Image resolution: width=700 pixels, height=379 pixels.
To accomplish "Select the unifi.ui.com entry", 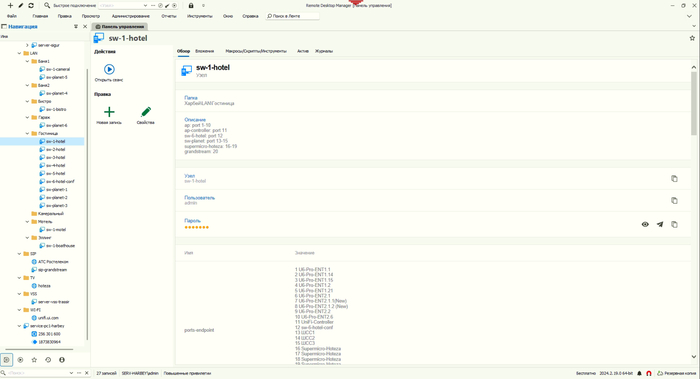I will pos(48,318).
